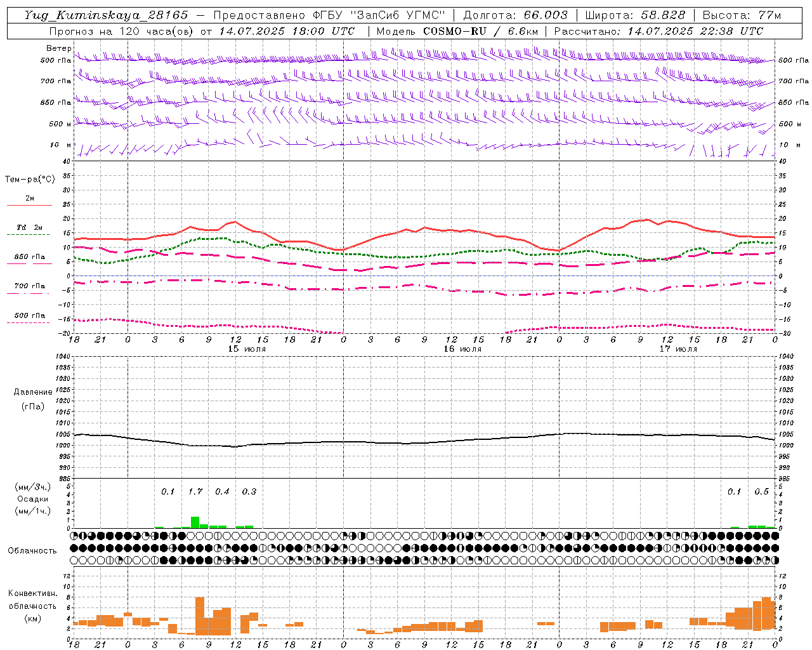Image resolution: width=812 pixels, height=650 pixels.
Task: Click the station title Yug_Kuminskaya_28165
Action: click(106, 15)
